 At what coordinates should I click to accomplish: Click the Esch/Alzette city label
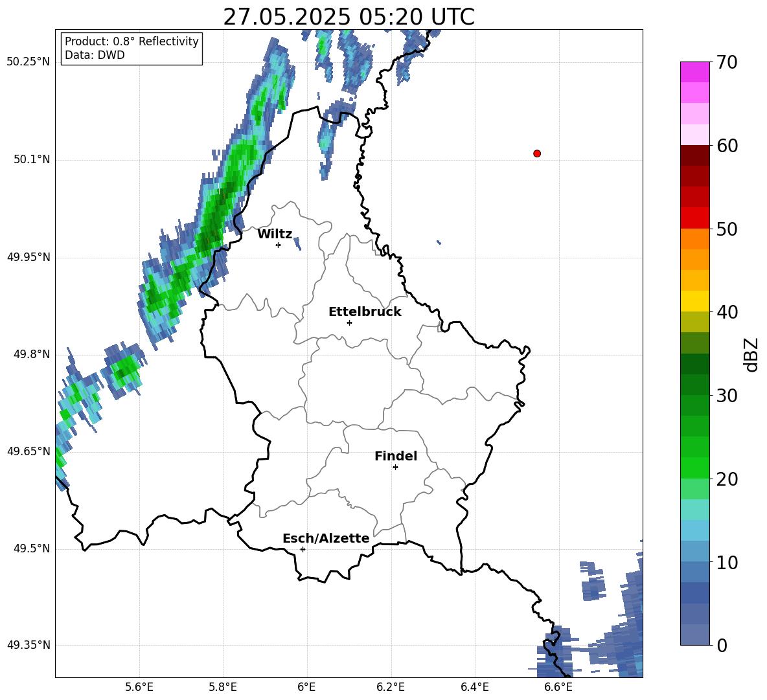tap(326, 538)
